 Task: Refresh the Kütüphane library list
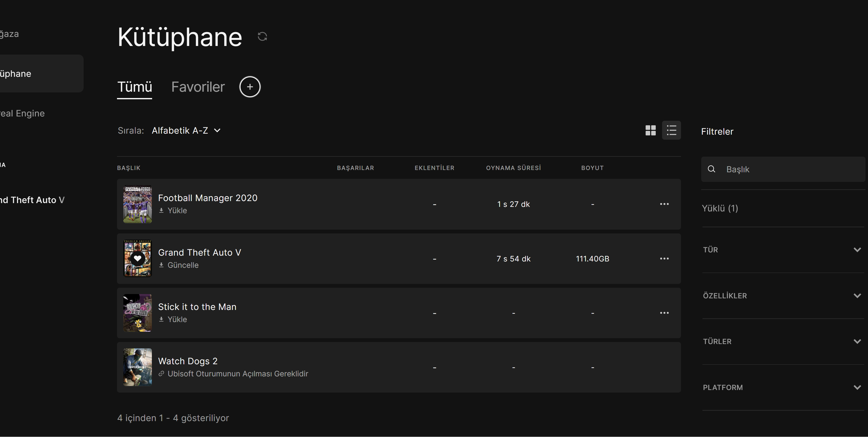[x=262, y=36]
